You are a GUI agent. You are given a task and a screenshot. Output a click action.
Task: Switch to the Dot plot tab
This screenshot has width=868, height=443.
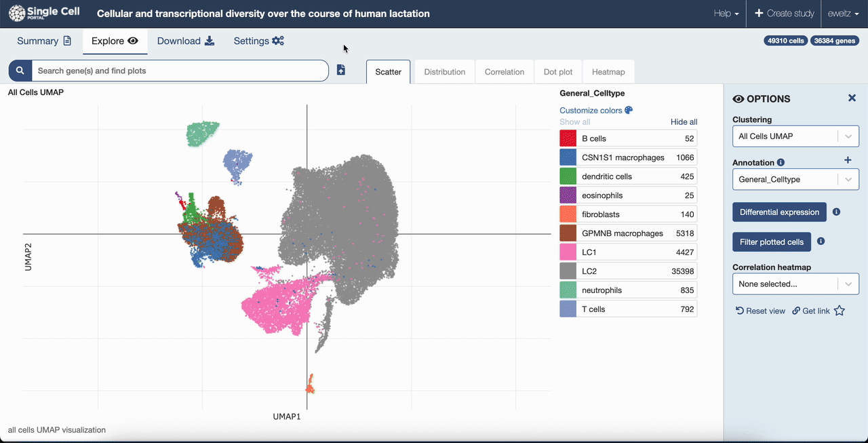[558, 72]
